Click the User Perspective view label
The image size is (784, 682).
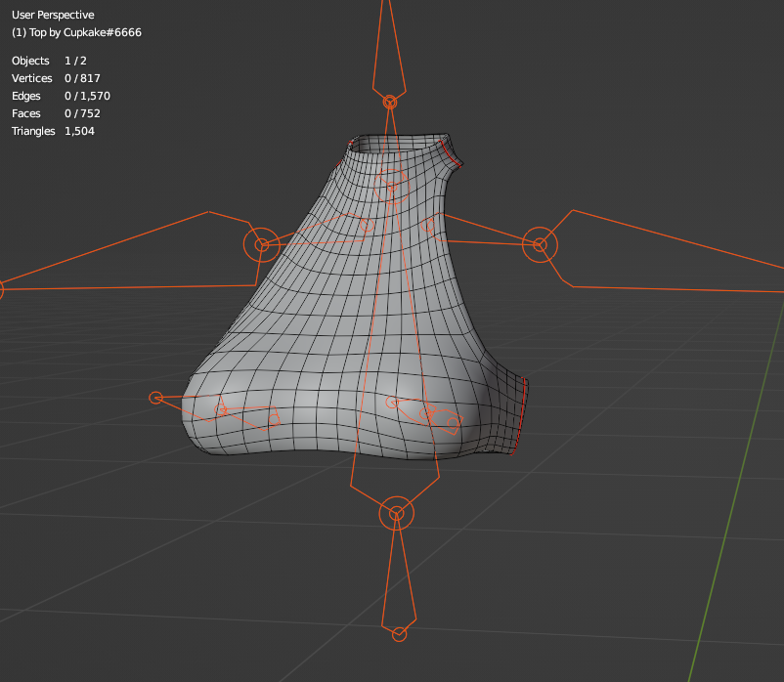(53, 15)
